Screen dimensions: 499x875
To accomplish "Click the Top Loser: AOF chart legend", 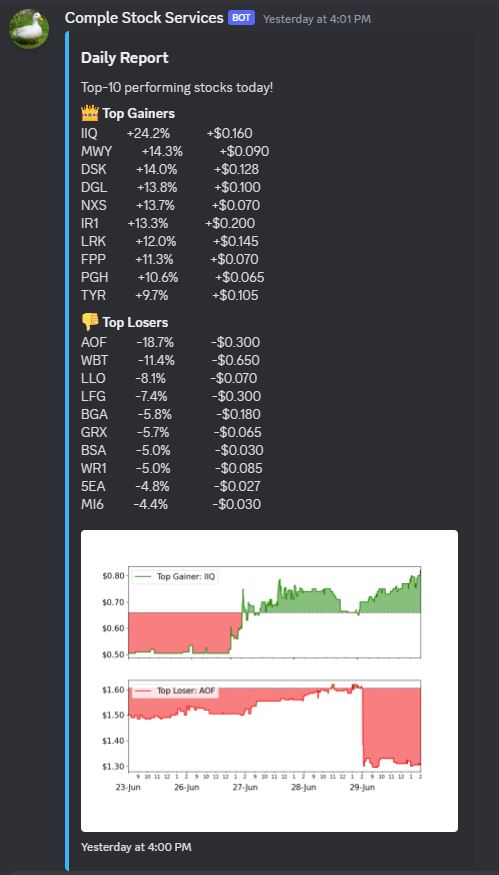I will point(175,691).
